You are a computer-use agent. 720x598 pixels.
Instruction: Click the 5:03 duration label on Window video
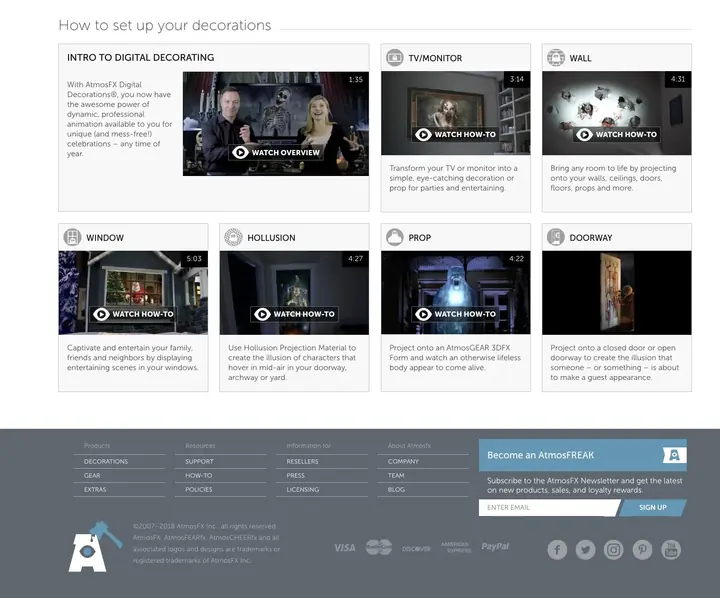tap(194, 259)
